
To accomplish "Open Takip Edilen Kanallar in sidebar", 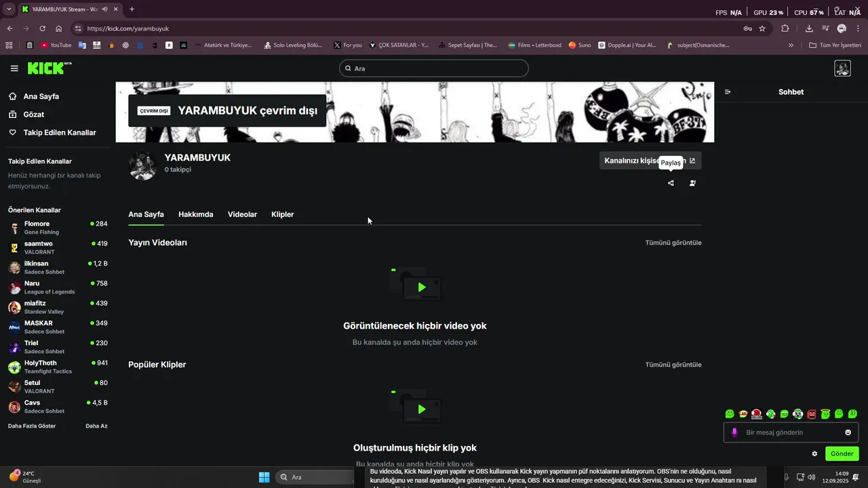I will (x=52, y=133).
